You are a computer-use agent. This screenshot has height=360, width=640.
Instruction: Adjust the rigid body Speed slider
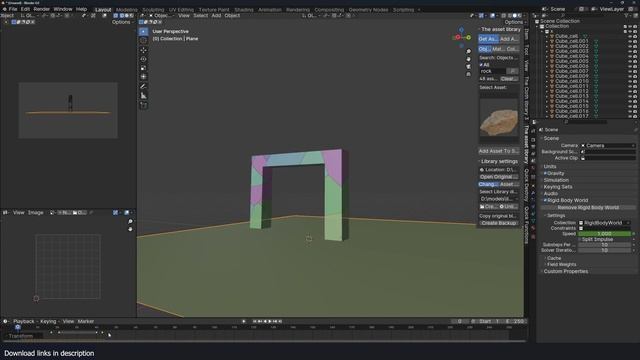point(604,234)
